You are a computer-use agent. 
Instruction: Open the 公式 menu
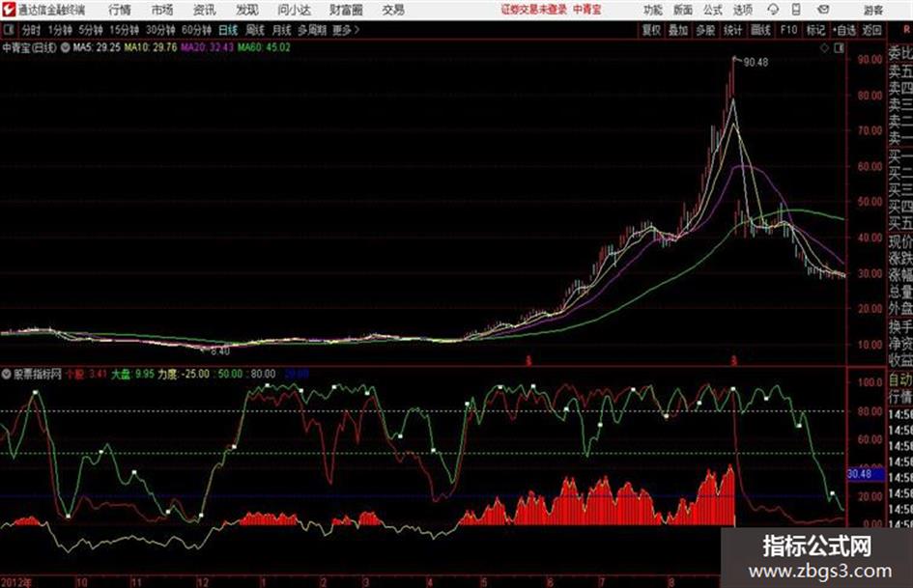pyautogui.click(x=713, y=10)
